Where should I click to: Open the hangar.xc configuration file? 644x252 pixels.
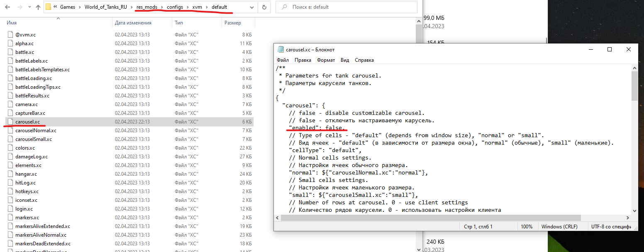[26, 174]
